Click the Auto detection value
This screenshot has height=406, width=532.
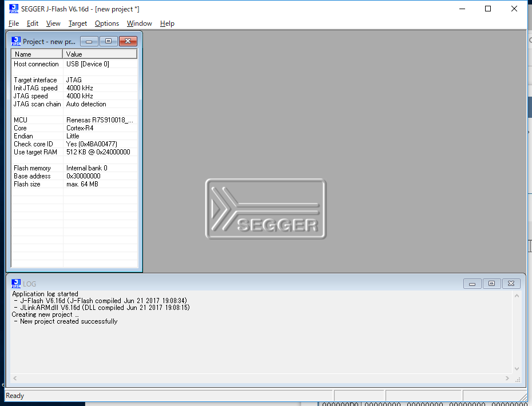tap(86, 104)
